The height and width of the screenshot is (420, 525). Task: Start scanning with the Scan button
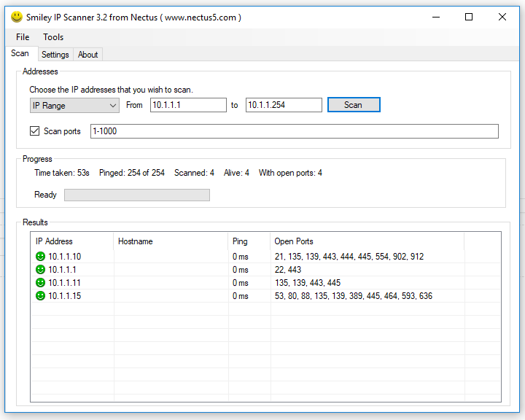pyautogui.click(x=354, y=105)
